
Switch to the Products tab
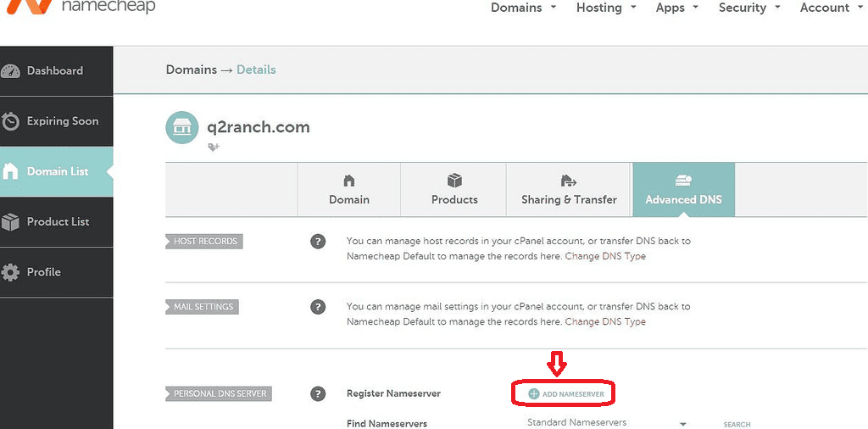454,189
